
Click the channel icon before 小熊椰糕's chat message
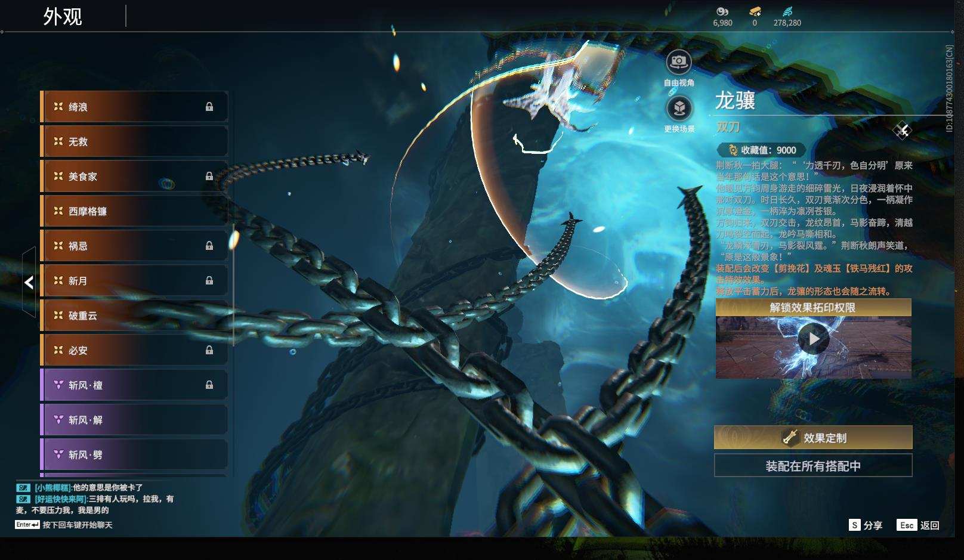(x=23, y=488)
